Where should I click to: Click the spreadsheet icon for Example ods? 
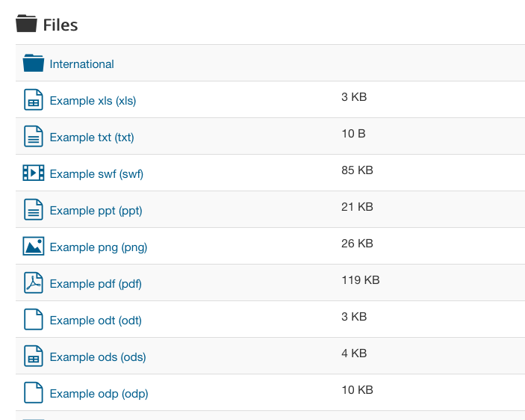pos(34,356)
